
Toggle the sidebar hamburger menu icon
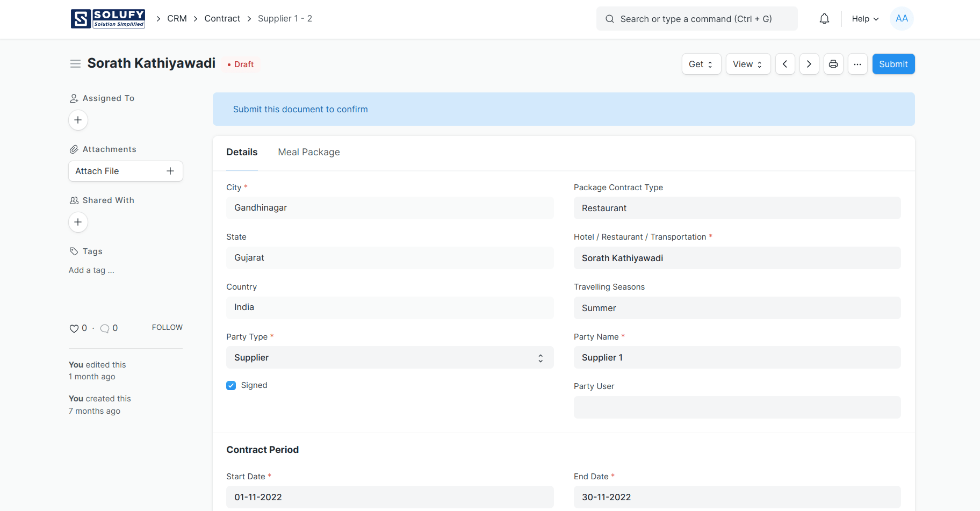click(x=75, y=64)
